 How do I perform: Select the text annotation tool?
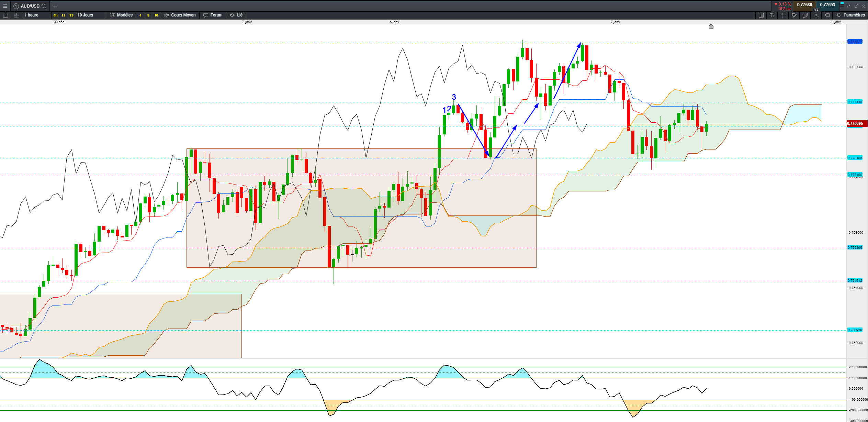(772, 15)
